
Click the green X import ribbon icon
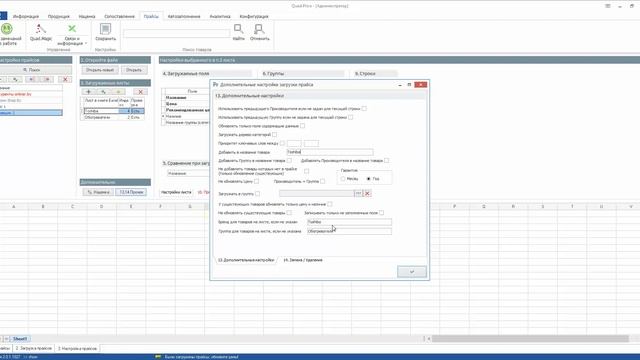coord(72,29)
